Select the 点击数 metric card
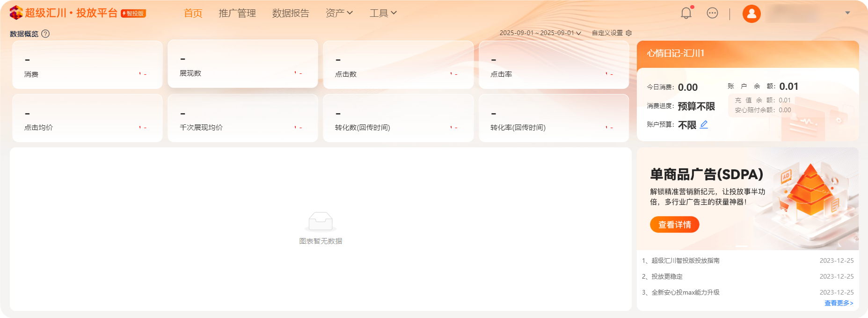The height and width of the screenshot is (318, 868). (x=398, y=65)
